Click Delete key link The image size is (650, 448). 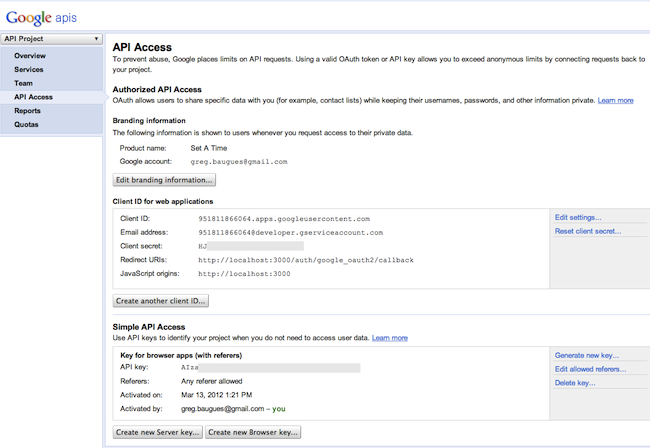[575, 383]
